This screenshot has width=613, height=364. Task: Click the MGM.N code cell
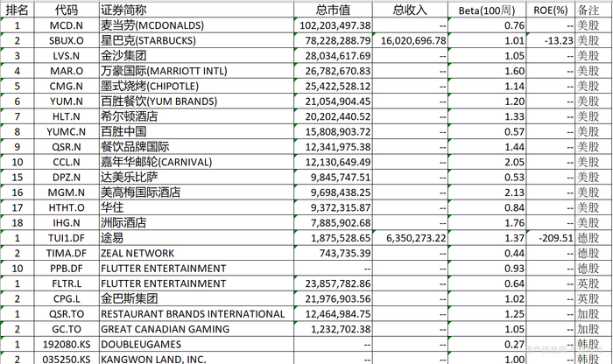(67, 192)
